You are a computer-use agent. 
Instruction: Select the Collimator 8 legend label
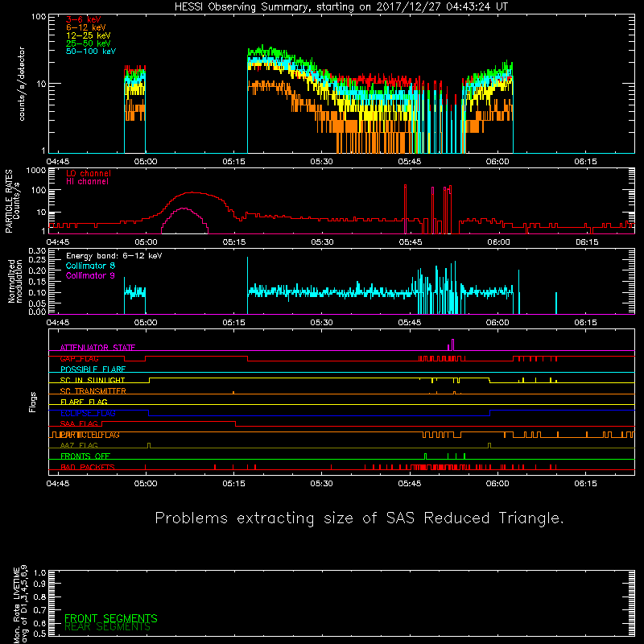[x=90, y=266]
